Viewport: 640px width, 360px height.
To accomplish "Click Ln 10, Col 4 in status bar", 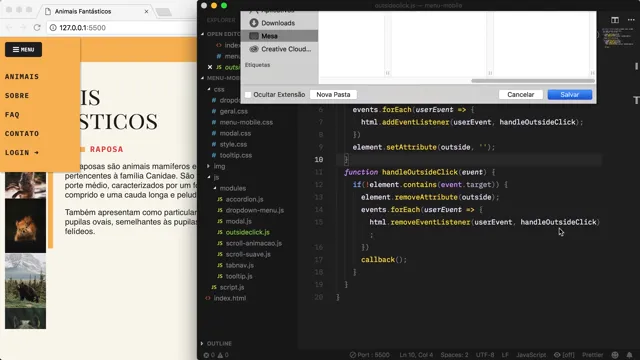I will [416, 355].
